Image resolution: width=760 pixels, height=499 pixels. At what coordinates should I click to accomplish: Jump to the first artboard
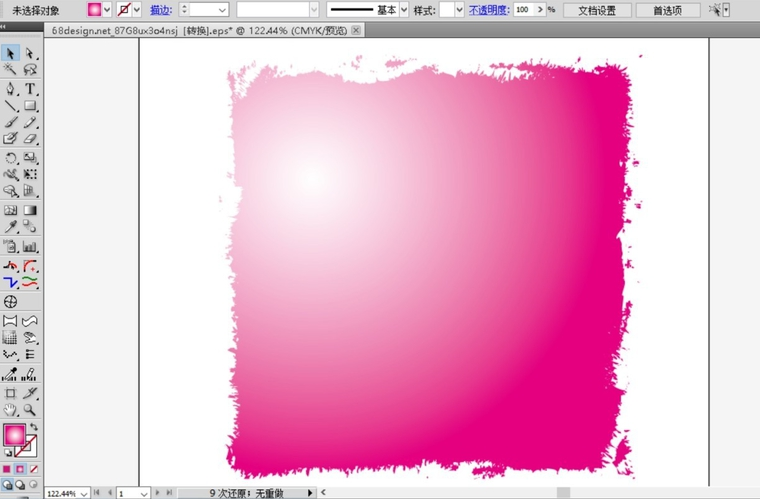coord(97,493)
